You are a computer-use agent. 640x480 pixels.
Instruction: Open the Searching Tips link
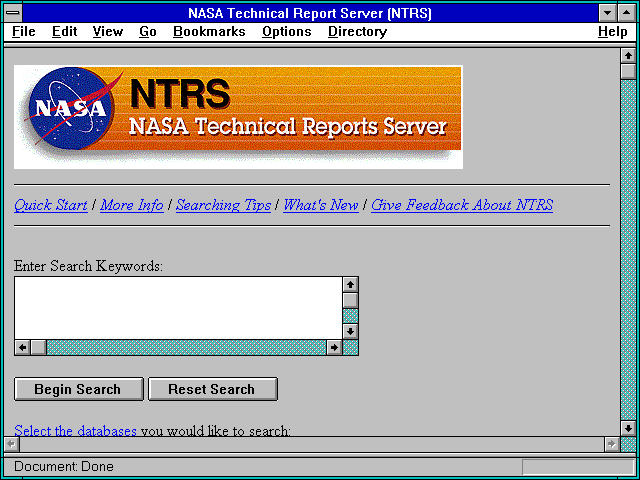click(x=223, y=205)
